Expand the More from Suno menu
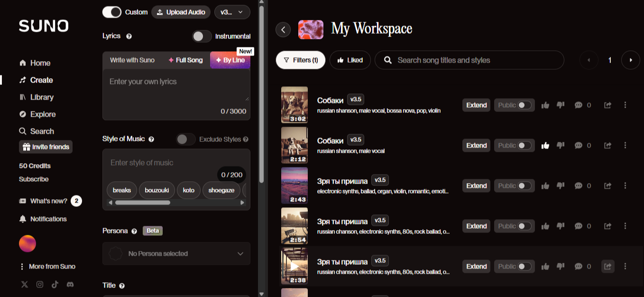 (x=47, y=267)
